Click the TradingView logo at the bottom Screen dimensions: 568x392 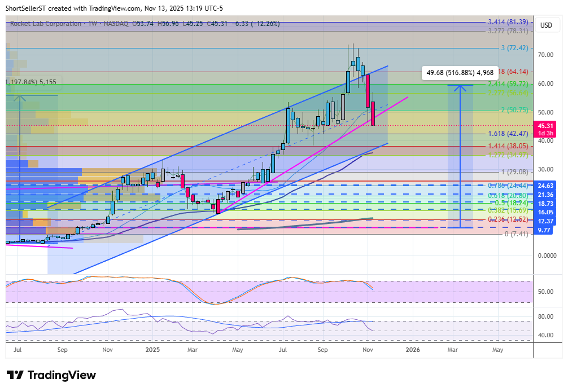51,375
